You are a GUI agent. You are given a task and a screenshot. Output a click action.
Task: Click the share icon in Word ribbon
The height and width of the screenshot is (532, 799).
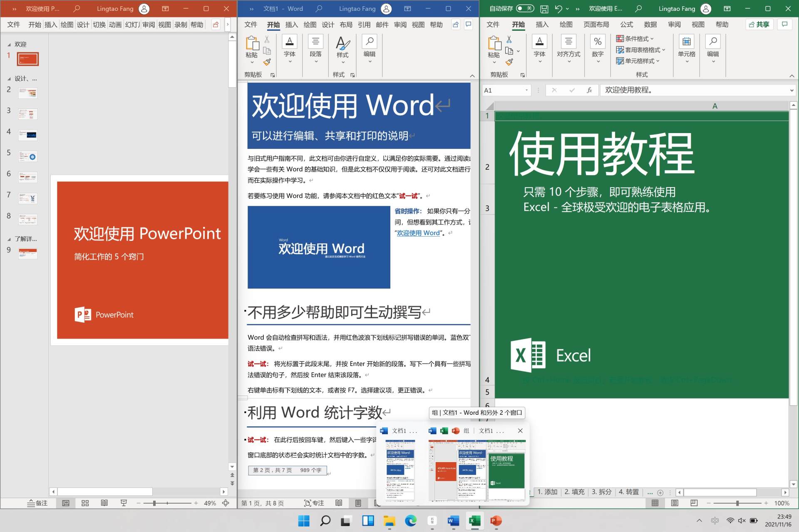coord(456,25)
